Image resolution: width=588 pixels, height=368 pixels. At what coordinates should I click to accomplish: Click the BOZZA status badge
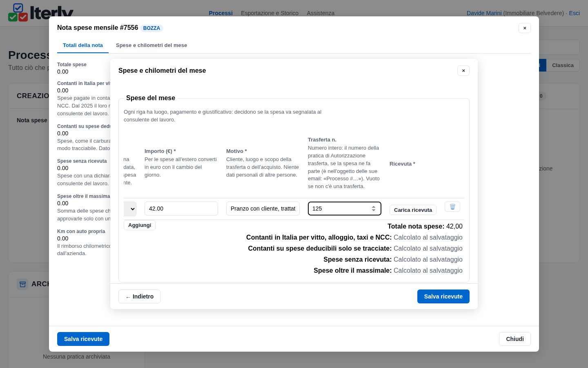(x=151, y=28)
